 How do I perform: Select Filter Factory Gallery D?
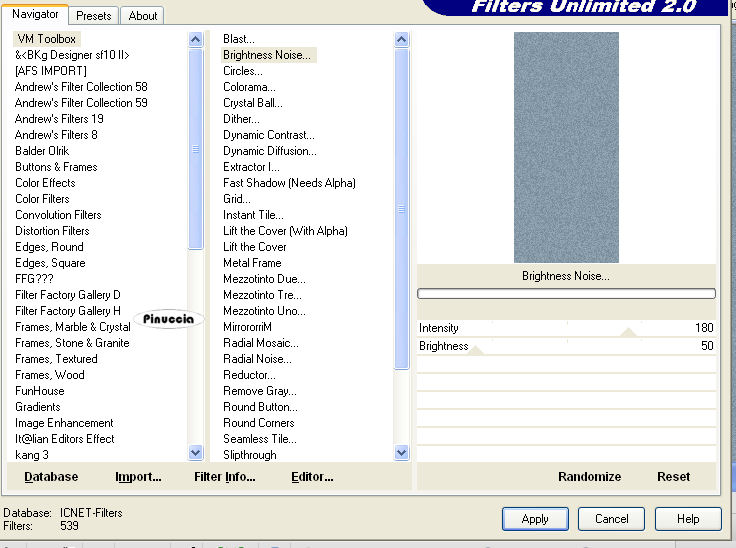point(68,294)
